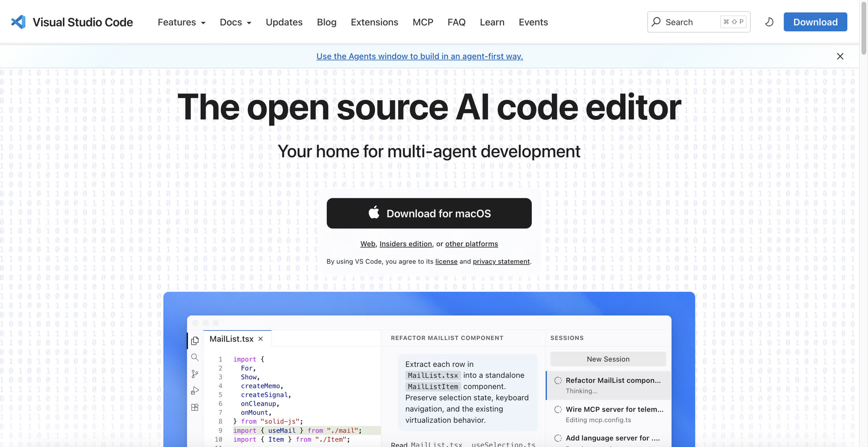The image size is (868, 447).
Task: Open the Insiders edition link
Action: pyautogui.click(x=406, y=244)
